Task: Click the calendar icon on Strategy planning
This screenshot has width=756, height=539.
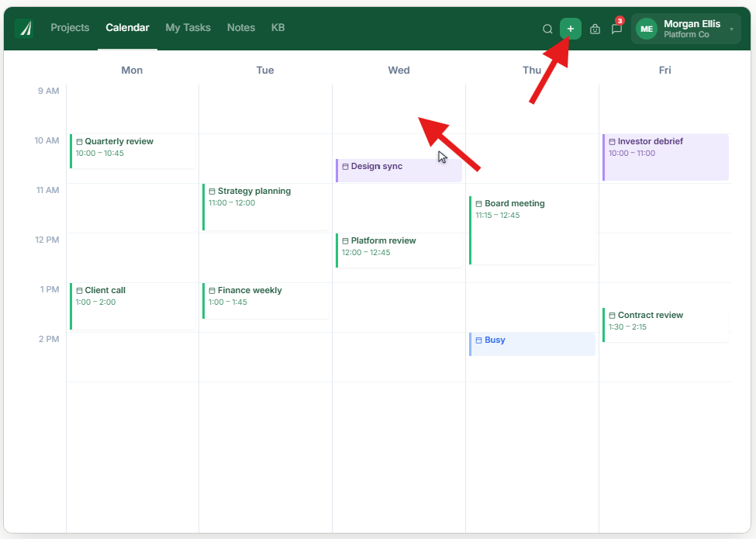Action: tap(212, 192)
